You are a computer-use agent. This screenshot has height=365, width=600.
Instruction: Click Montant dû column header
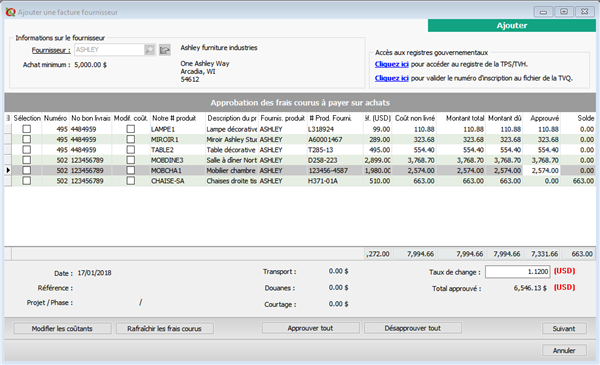click(x=504, y=118)
